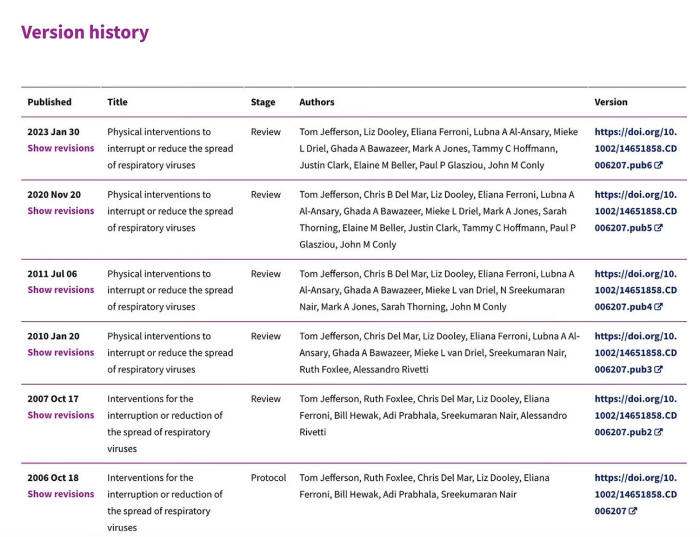Click the authors list in the 2006 Oct 18 row
This screenshot has width=700, height=537.
(x=424, y=486)
